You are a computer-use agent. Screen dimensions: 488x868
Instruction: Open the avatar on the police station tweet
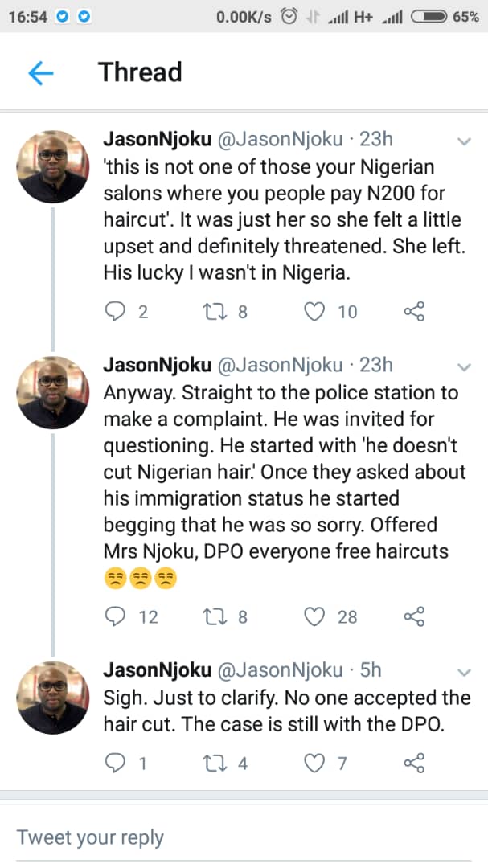pyautogui.click(x=52, y=392)
